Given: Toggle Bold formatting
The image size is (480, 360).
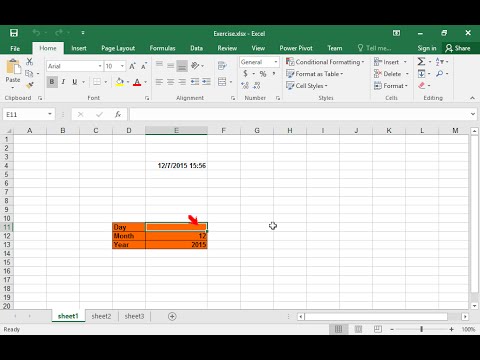Looking at the screenshot, I should point(52,82).
